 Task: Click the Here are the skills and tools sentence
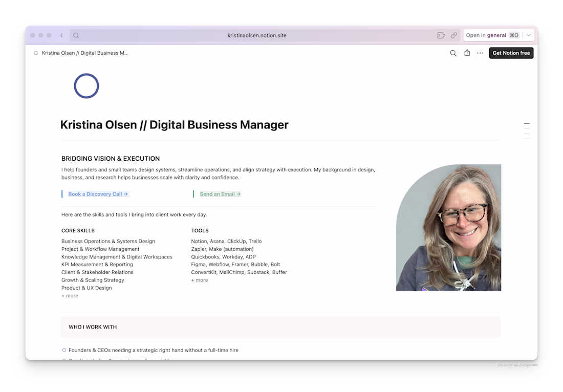coord(134,214)
